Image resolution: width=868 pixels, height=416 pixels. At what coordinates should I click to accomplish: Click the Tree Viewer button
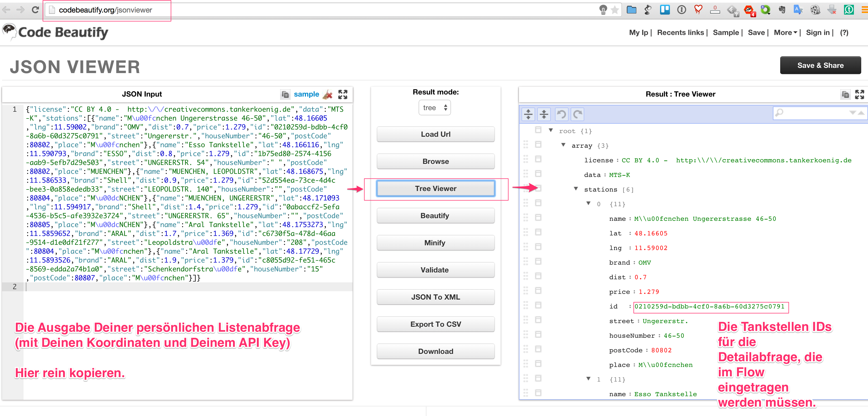[x=435, y=188]
